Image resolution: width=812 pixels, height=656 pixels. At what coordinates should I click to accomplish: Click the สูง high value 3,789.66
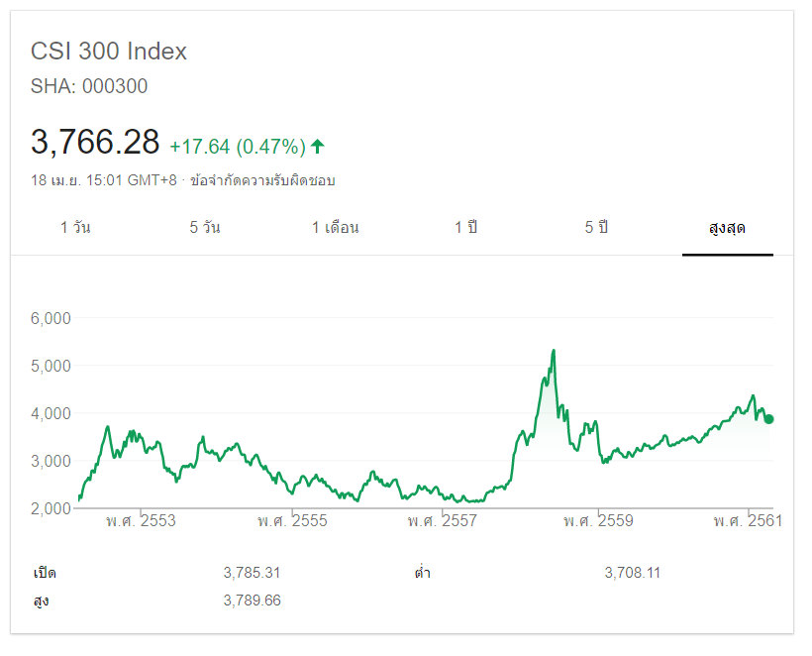[x=253, y=600]
